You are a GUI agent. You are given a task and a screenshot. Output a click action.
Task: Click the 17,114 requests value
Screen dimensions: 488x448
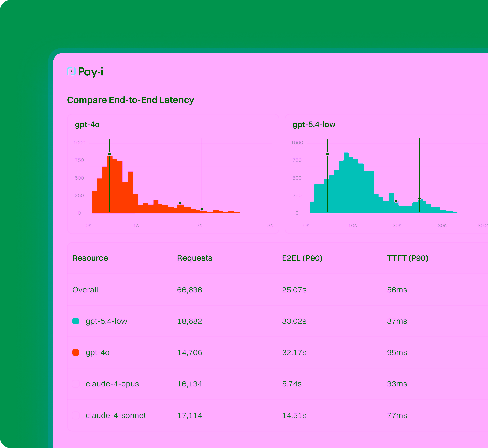click(190, 416)
